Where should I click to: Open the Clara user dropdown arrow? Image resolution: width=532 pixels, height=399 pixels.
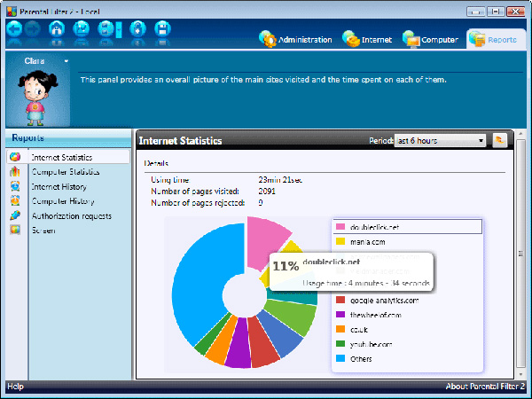pyautogui.click(x=66, y=61)
